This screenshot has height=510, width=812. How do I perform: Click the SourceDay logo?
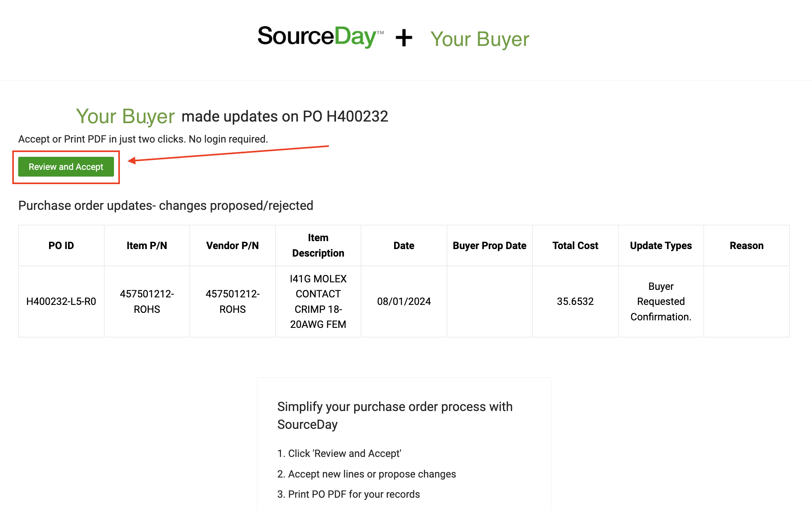321,36
